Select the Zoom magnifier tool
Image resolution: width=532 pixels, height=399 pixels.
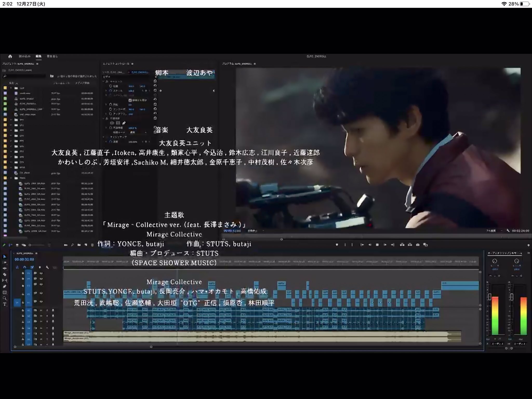5,298
